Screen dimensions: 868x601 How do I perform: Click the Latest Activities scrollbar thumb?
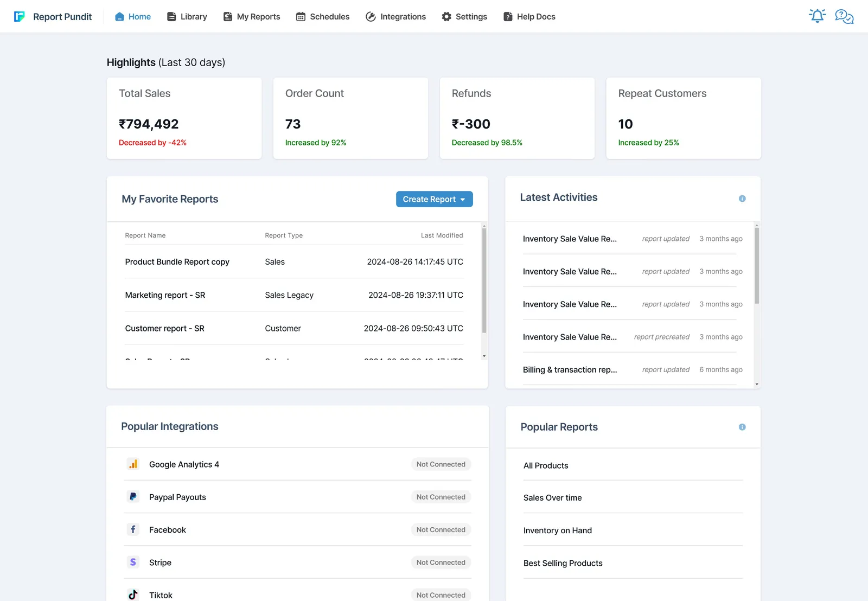coord(757,265)
